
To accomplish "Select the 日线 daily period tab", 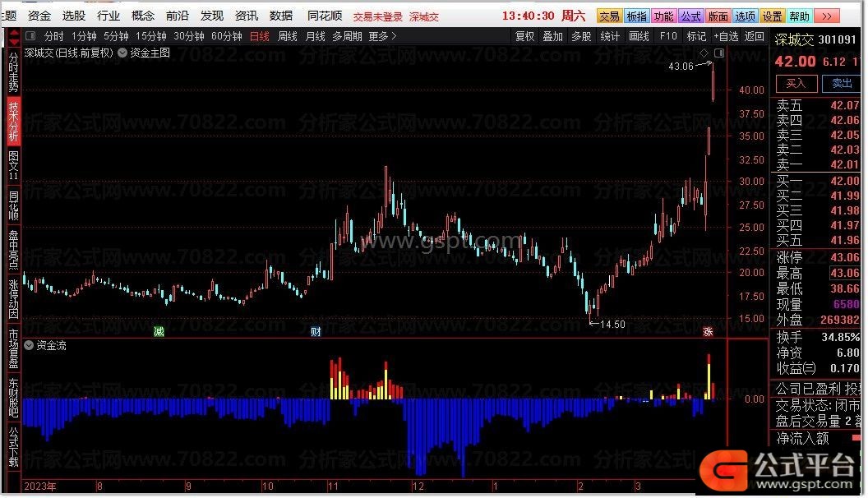I will (259, 36).
